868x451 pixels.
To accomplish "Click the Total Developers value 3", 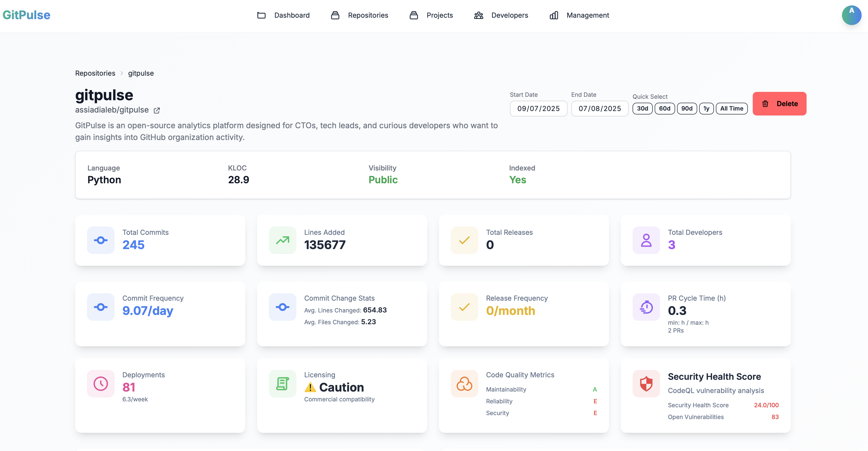I will (672, 245).
